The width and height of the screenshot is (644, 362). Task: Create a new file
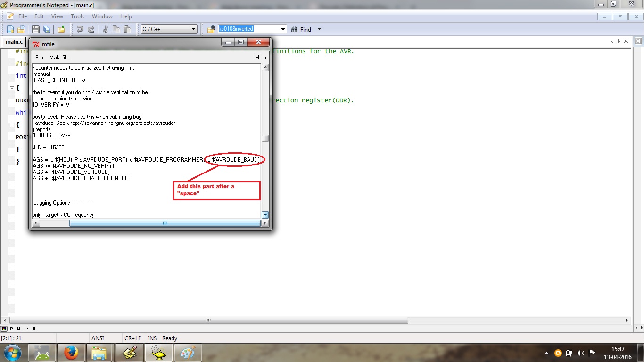(10, 29)
